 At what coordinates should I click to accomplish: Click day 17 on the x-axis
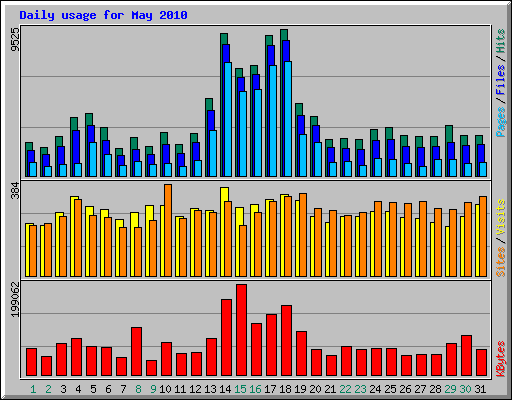pyautogui.click(x=270, y=389)
